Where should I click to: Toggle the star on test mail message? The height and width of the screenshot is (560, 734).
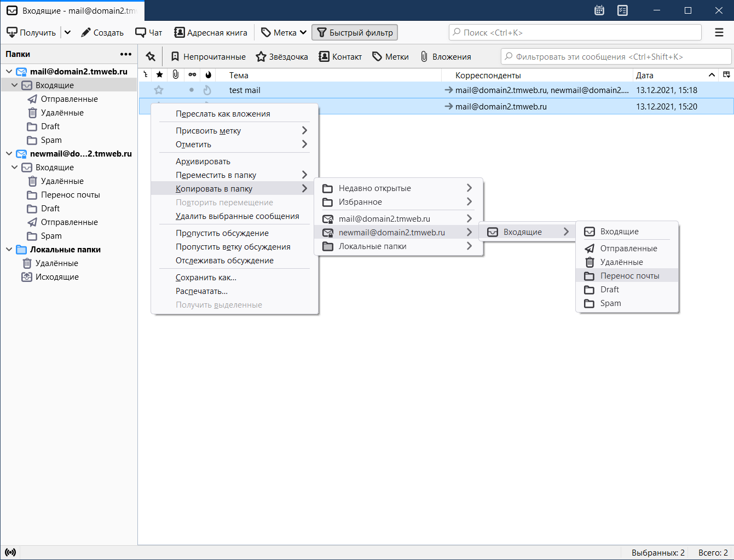point(159,90)
